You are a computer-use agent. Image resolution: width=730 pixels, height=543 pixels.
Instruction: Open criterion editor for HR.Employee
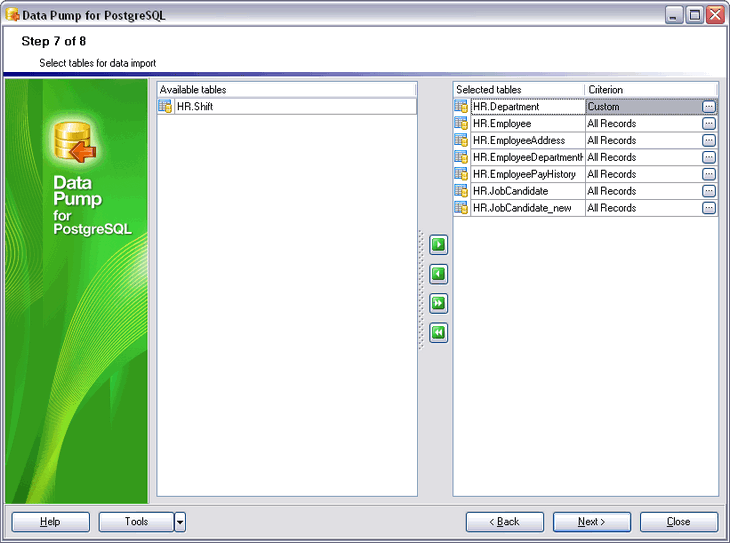[x=708, y=124]
